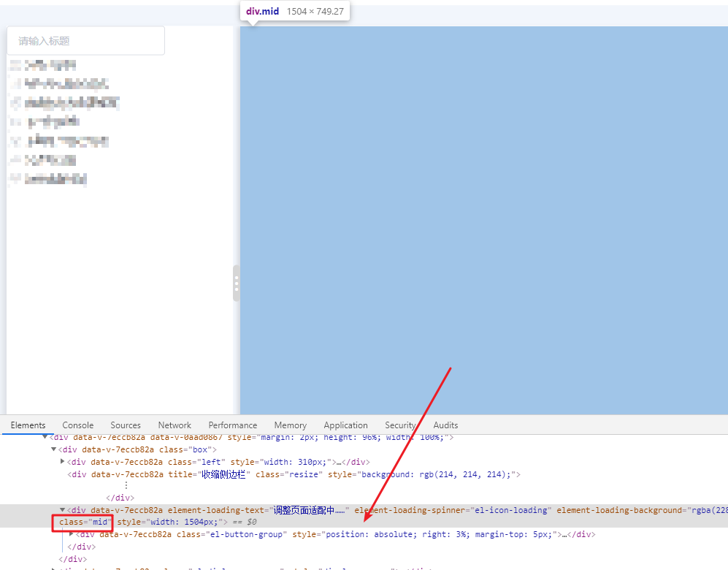Focus the 请输入标题 title input box
The height and width of the screenshot is (570, 728).
pos(85,42)
